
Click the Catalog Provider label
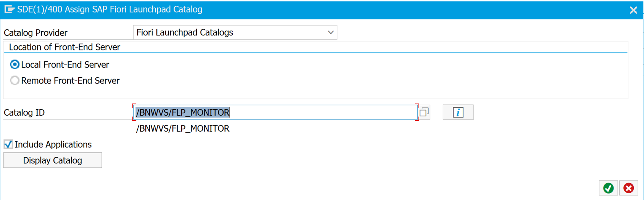35,33
